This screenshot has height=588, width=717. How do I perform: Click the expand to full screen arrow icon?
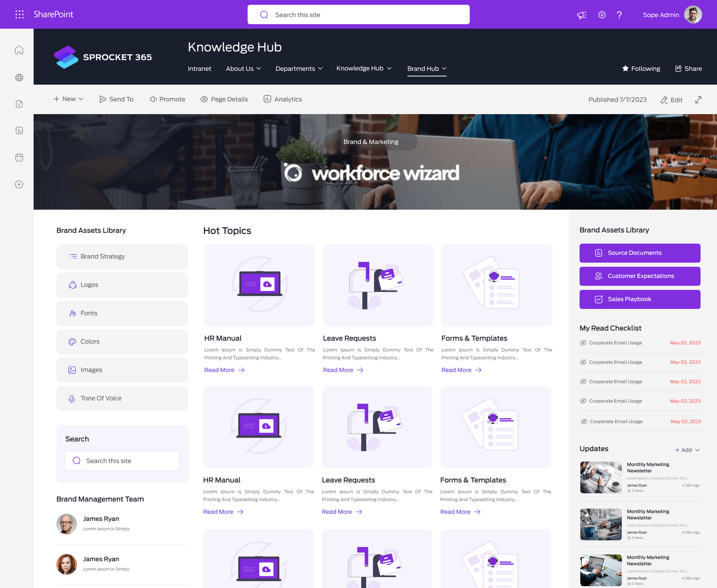tap(698, 99)
